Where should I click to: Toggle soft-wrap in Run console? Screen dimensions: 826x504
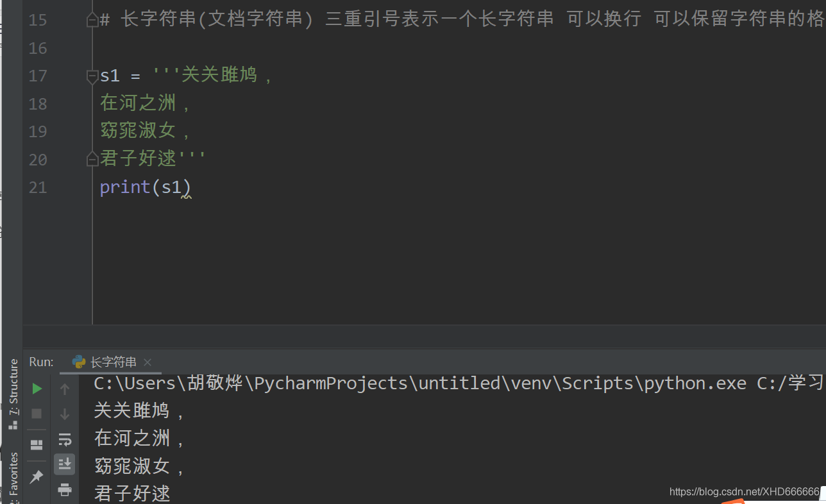click(65, 440)
